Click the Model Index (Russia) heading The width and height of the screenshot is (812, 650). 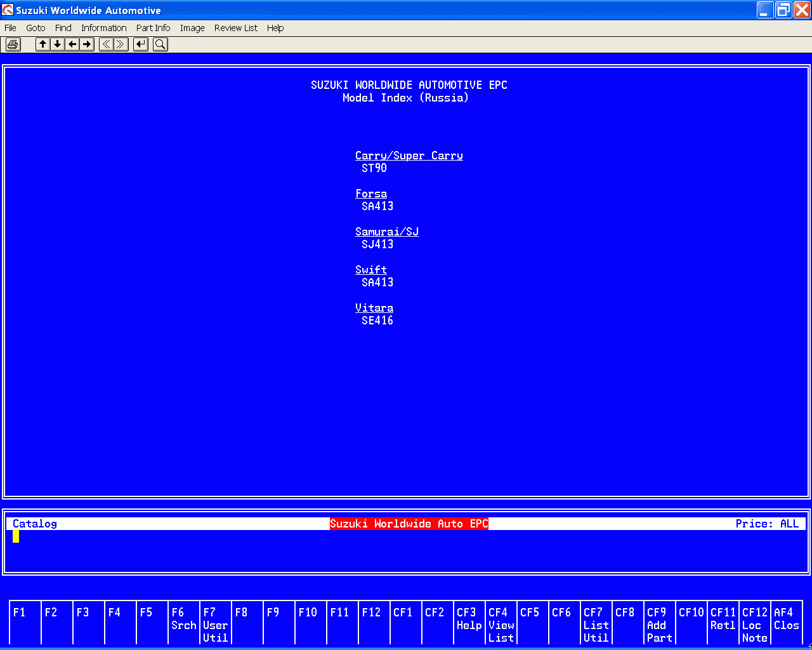406,98
